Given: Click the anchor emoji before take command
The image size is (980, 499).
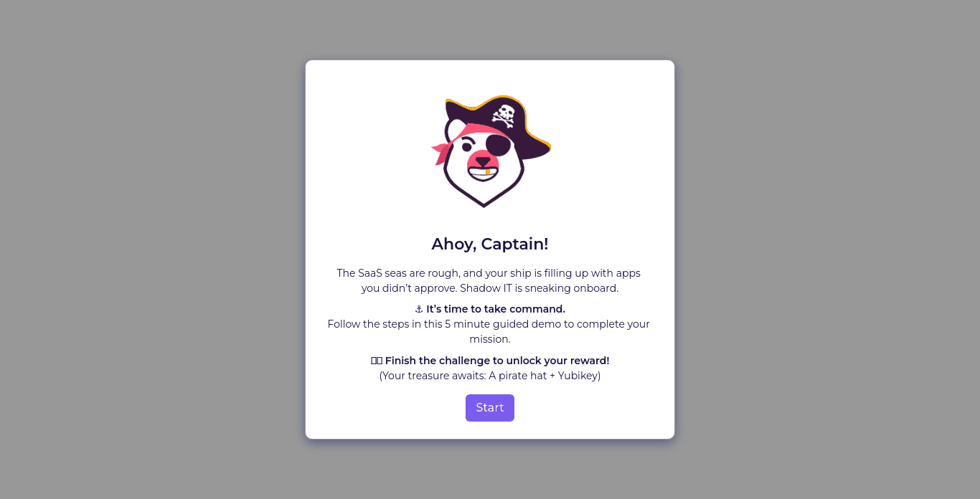Looking at the screenshot, I should click(419, 309).
